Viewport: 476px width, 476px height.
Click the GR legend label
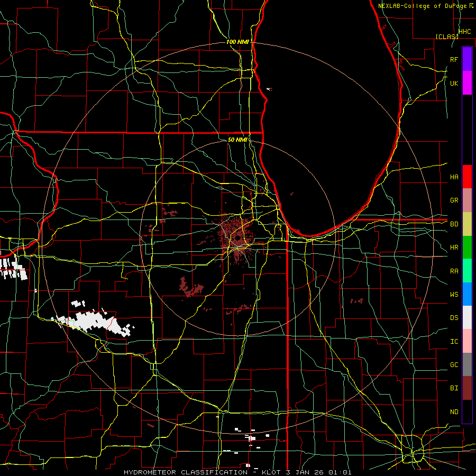[454, 200]
